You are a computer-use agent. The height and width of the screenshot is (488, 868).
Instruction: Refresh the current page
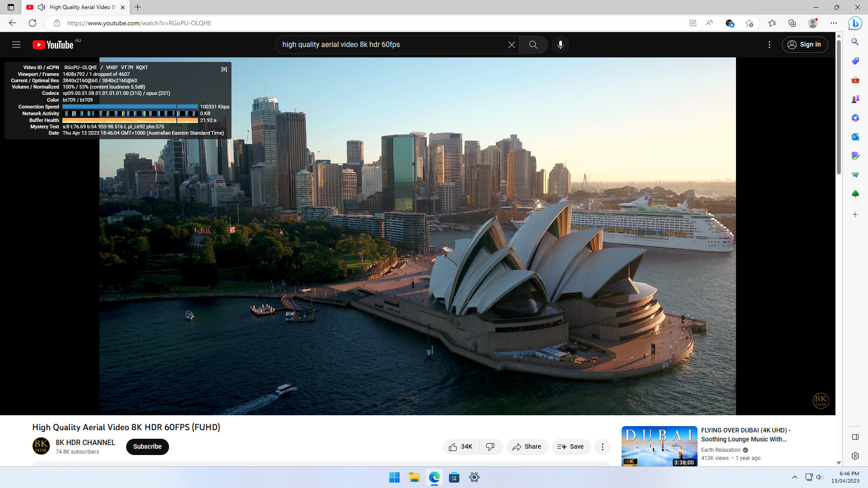click(x=33, y=23)
